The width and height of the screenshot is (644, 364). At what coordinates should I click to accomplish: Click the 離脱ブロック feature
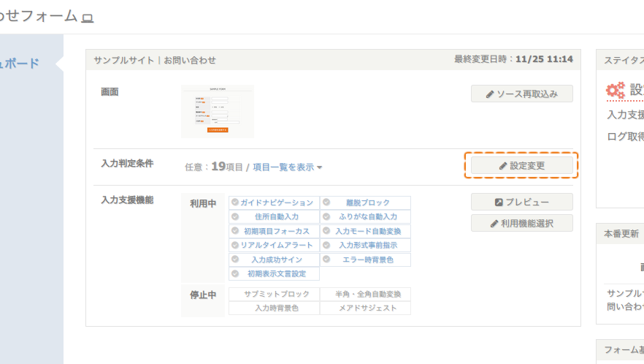tap(365, 202)
